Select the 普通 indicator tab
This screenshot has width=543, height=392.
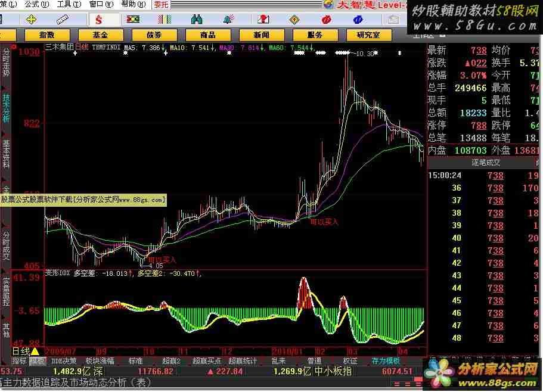point(315,361)
